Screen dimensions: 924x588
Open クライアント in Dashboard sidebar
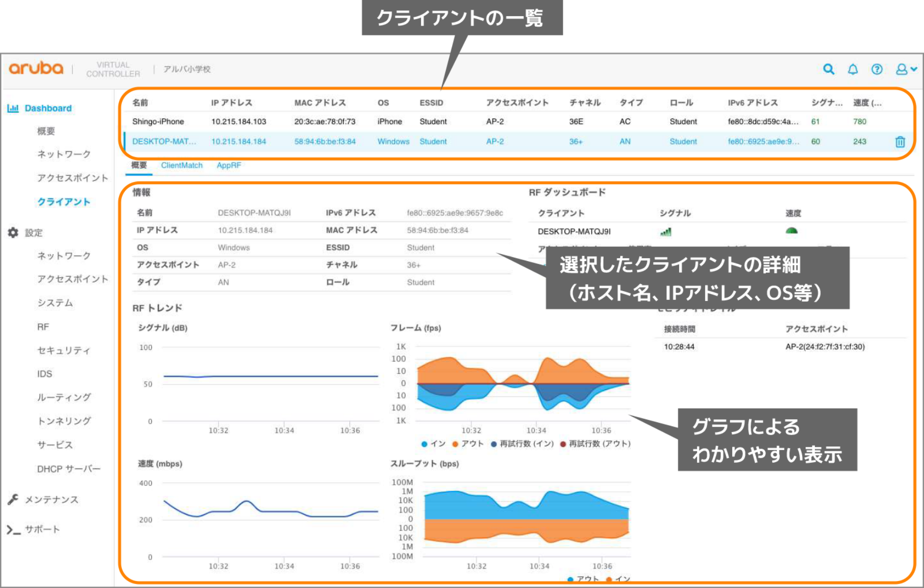64,202
